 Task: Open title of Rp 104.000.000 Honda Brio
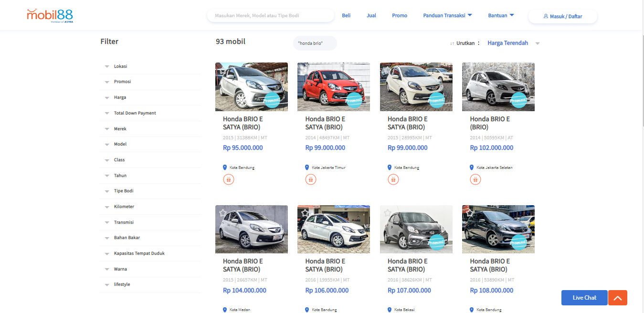(x=243, y=265)
